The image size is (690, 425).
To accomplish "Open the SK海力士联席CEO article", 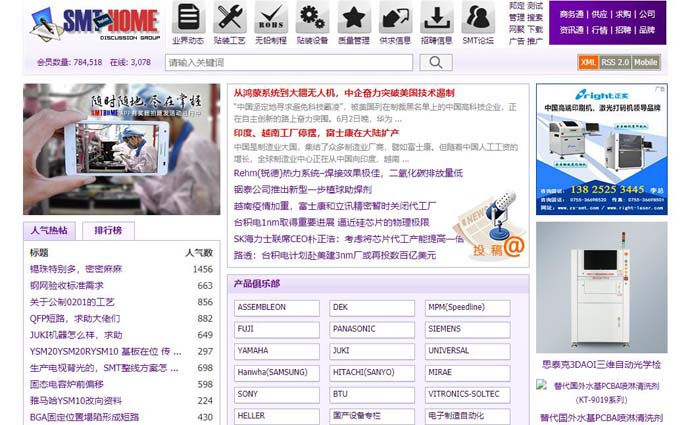I will coord(349,239).
